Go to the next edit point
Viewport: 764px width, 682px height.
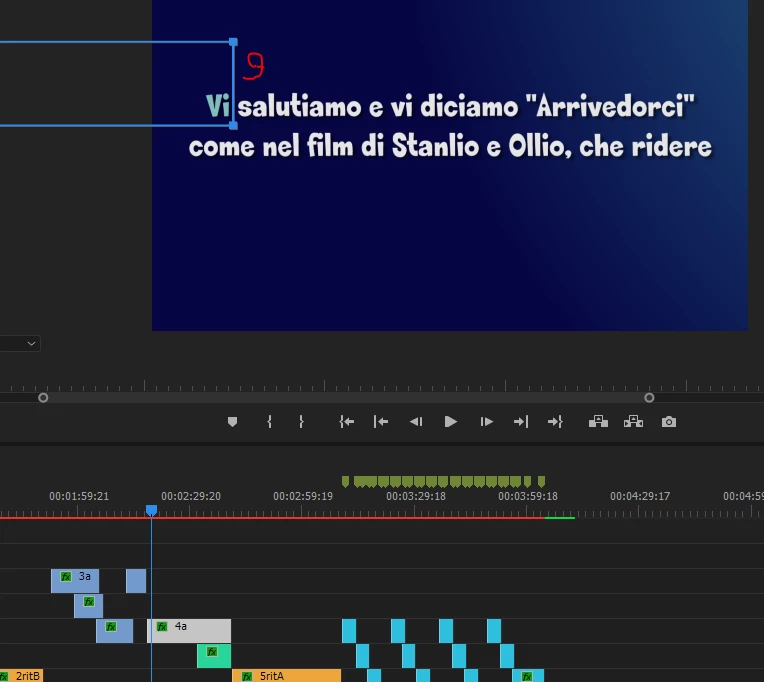(x=521, y=422)
